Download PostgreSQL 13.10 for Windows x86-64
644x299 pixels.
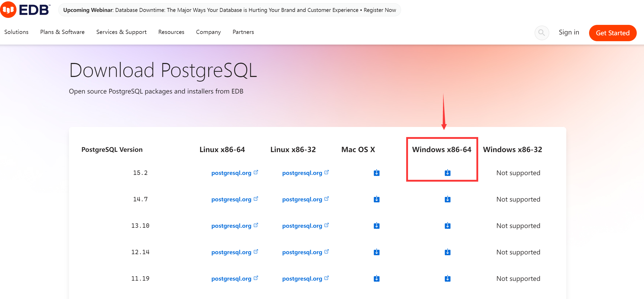pyautogui.click(x=447, y=226)
